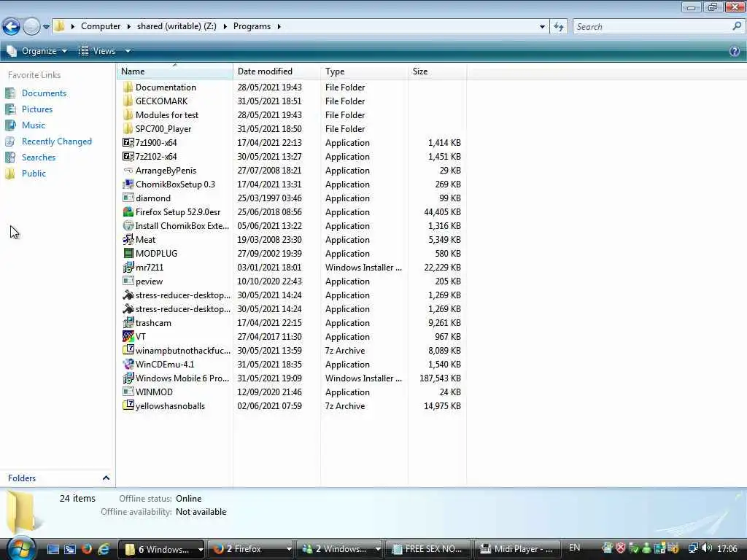Click the Forward navigation arrow button
Image resolution: width=747 pixels, height=560 pixels.
click(x=31, y=27)
